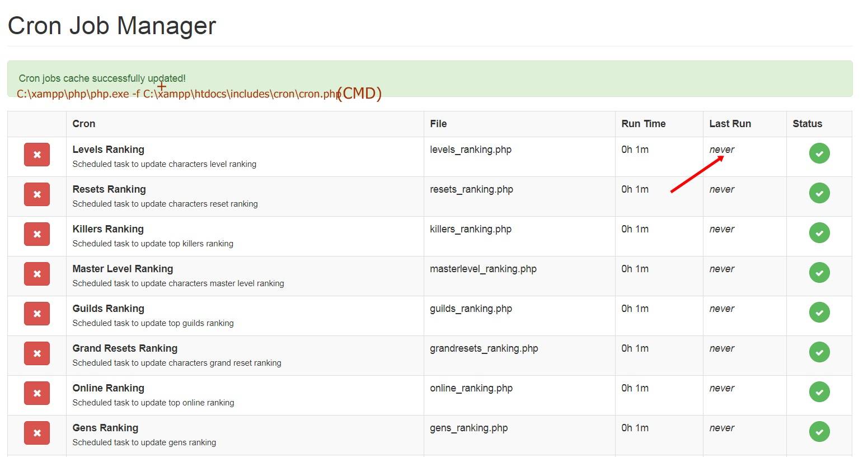The width and height of the screenshot is (868, 457).
Task: Click 'Scheduled task to update top guilds ranking'
Action: [153, 323]
